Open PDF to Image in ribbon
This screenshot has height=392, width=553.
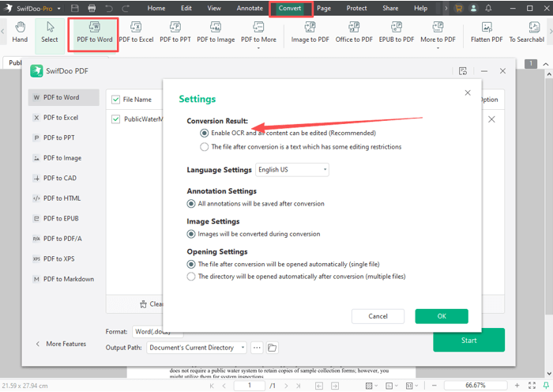[216, 32]
